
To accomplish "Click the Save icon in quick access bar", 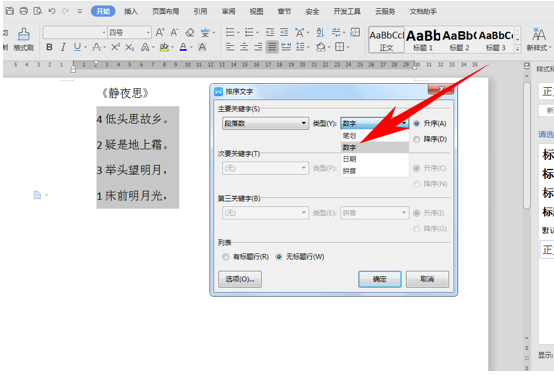I will (10, 11).
